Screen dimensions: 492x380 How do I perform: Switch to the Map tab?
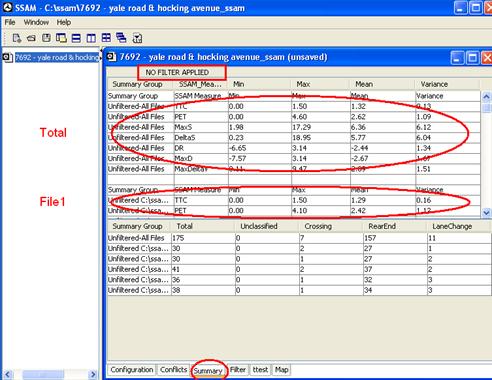[281, 370]
